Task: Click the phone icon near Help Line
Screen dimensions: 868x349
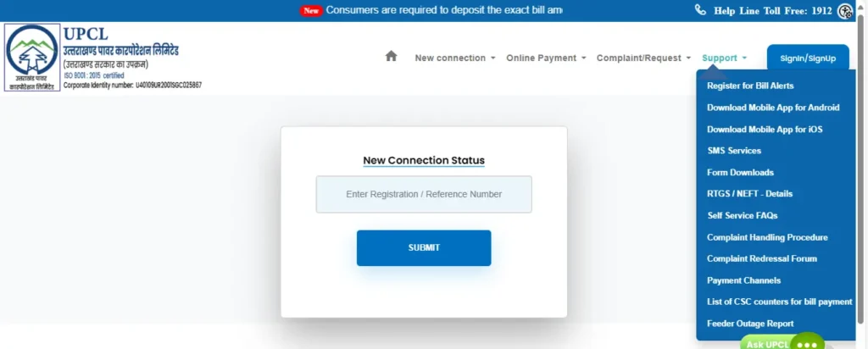Action: point(700,10)
